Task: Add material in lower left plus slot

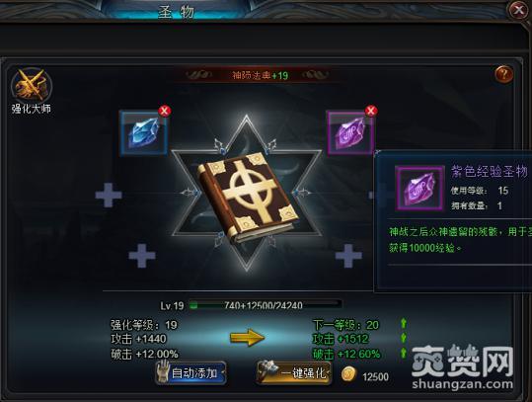Action: [142, 255]
